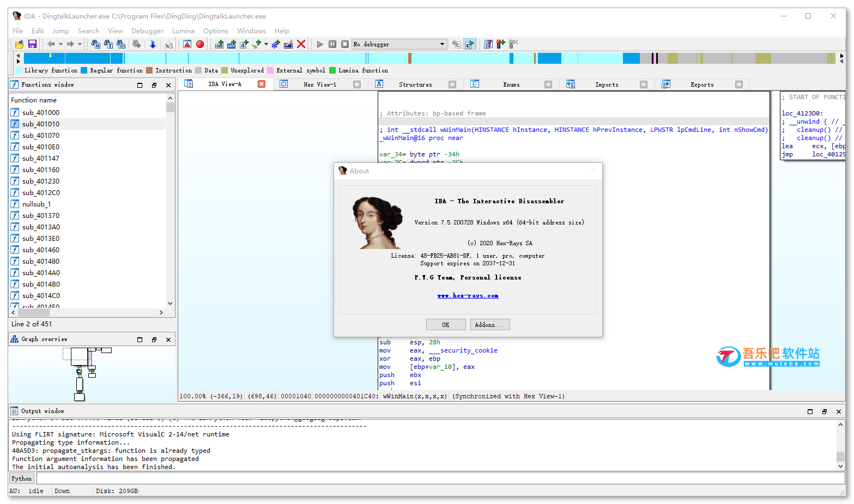854x504 pixels.
Task: Click the Instruction brown color legend swatch
Action: click(149, 70)
